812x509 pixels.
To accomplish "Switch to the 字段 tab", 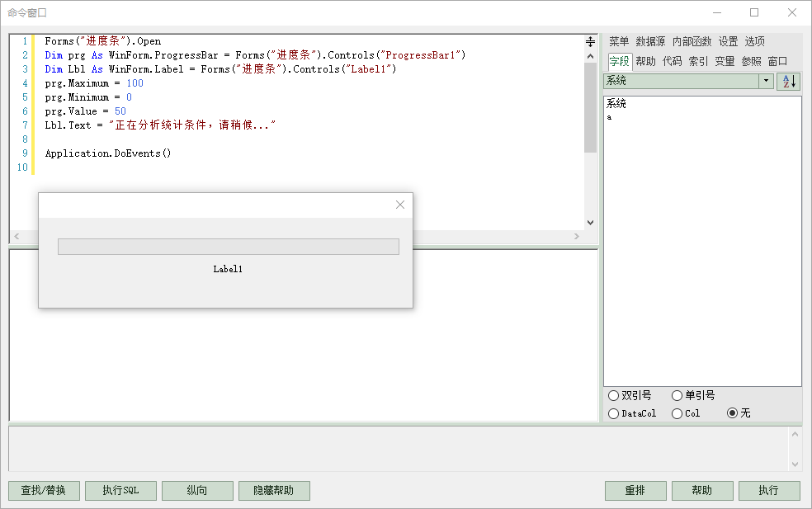I will point(620,62).
